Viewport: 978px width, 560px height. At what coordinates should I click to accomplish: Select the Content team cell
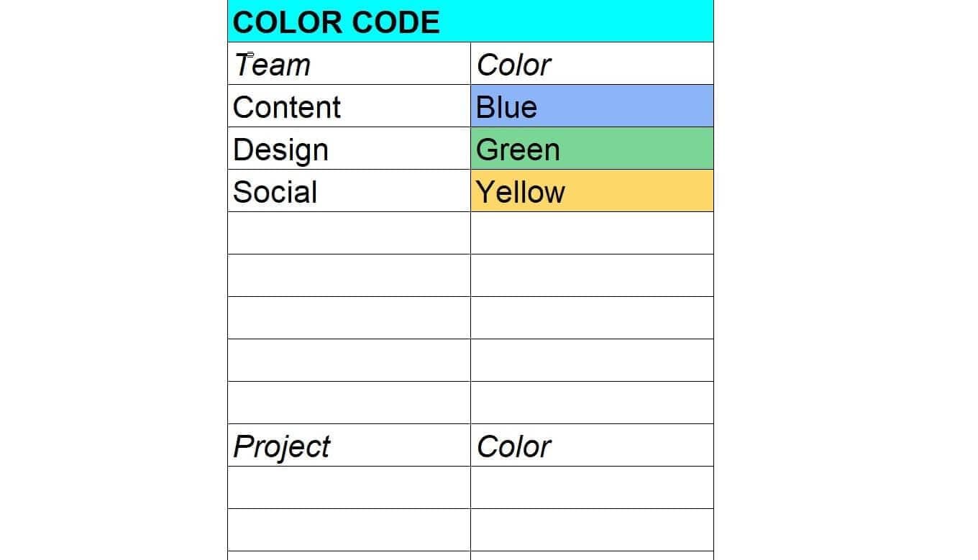[x=349, y=106]
